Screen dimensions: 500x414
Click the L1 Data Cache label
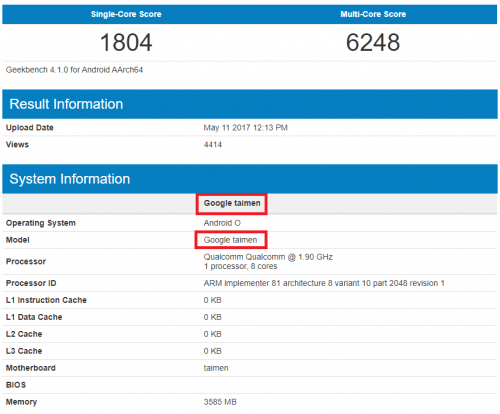coord(34,317)
